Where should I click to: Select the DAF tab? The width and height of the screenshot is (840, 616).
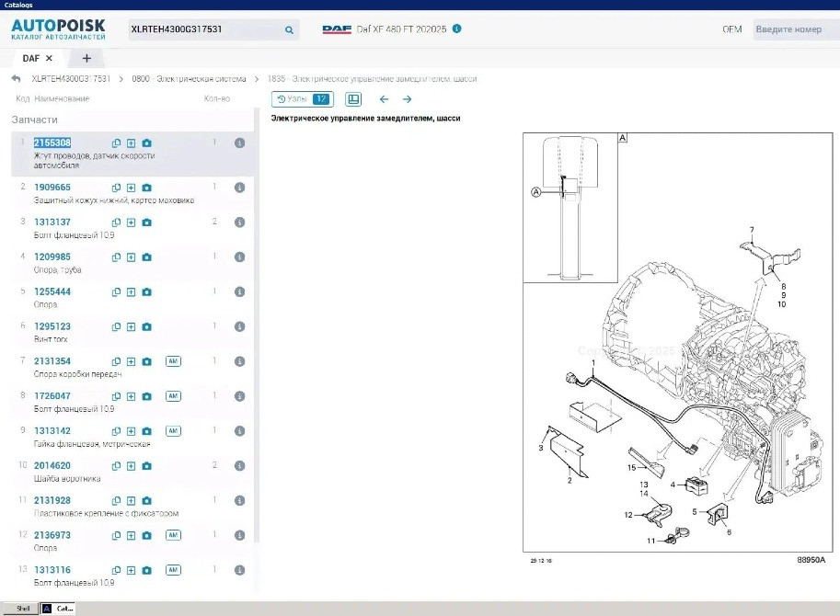coord(31,58)
